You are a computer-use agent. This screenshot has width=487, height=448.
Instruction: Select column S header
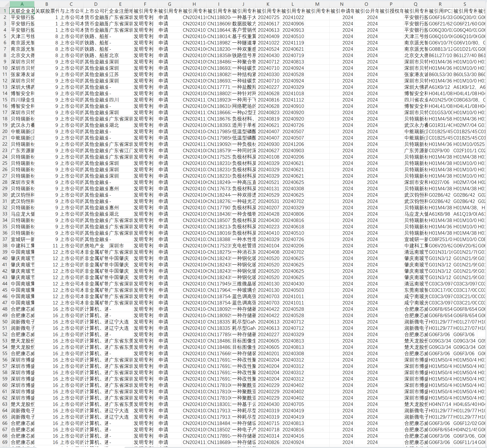click(x=465, y=4)
